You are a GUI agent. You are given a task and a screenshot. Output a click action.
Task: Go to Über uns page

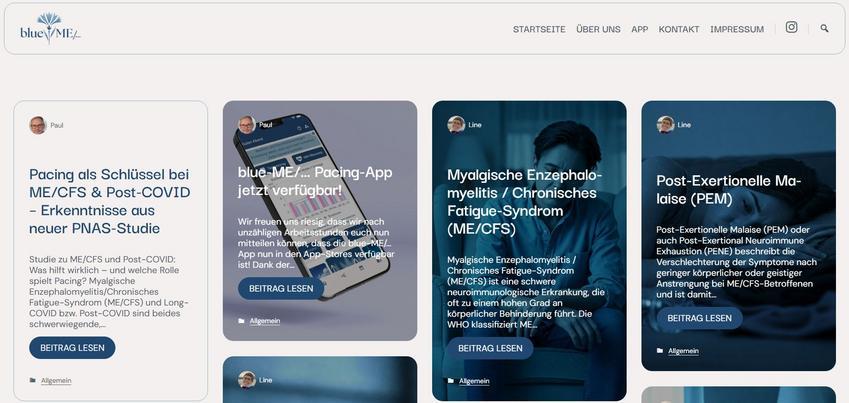coord(598,29)
